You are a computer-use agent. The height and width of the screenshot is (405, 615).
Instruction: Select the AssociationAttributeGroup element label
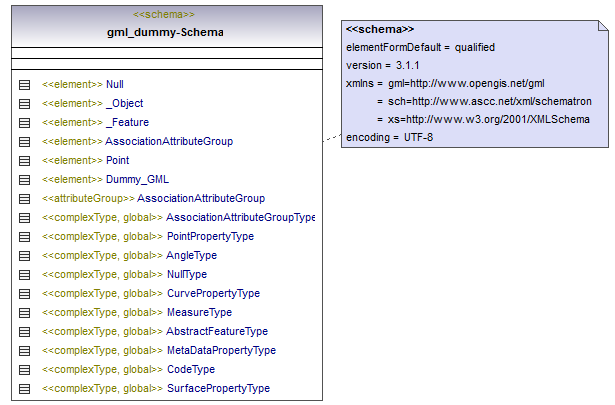(168, 142)
